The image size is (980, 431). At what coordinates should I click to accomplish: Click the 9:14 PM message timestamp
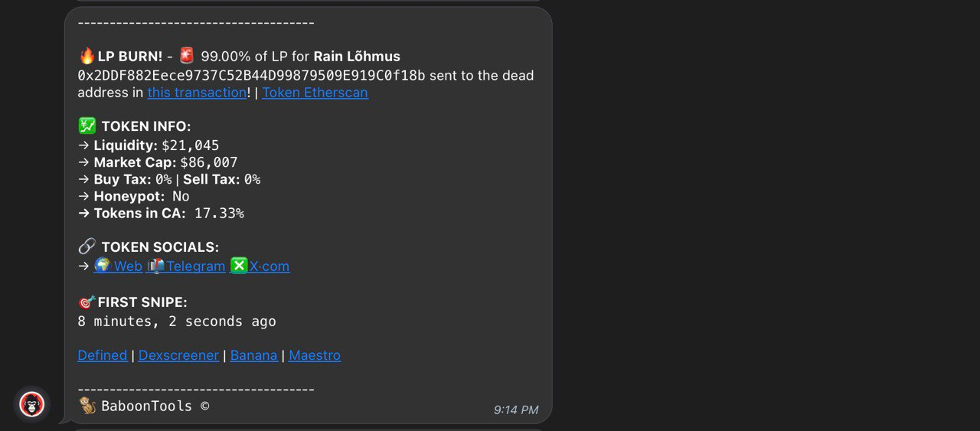point(516,410)
